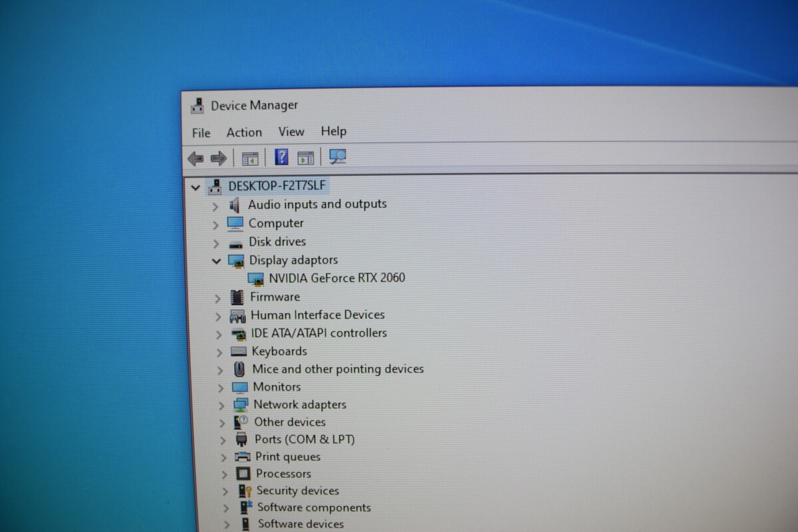Click the Back arrow toolbar button

[x=196, y=158]
